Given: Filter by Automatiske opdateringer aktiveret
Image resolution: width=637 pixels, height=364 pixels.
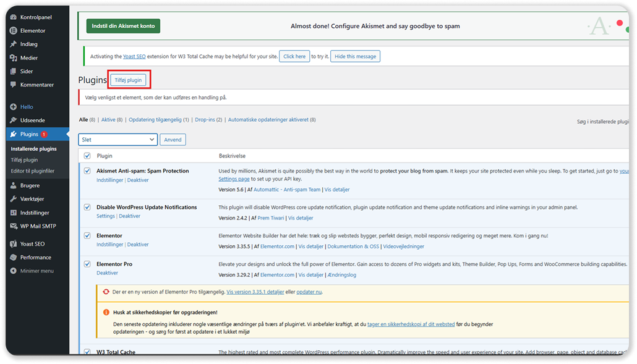Looking at the screenshot, I should point(268,120).
